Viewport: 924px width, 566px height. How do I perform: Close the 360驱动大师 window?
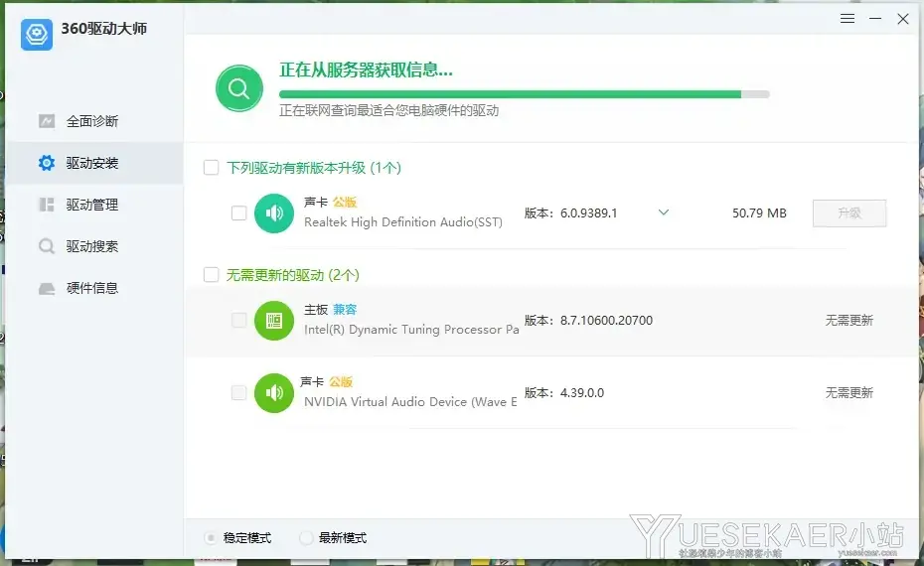coord(903,19)
